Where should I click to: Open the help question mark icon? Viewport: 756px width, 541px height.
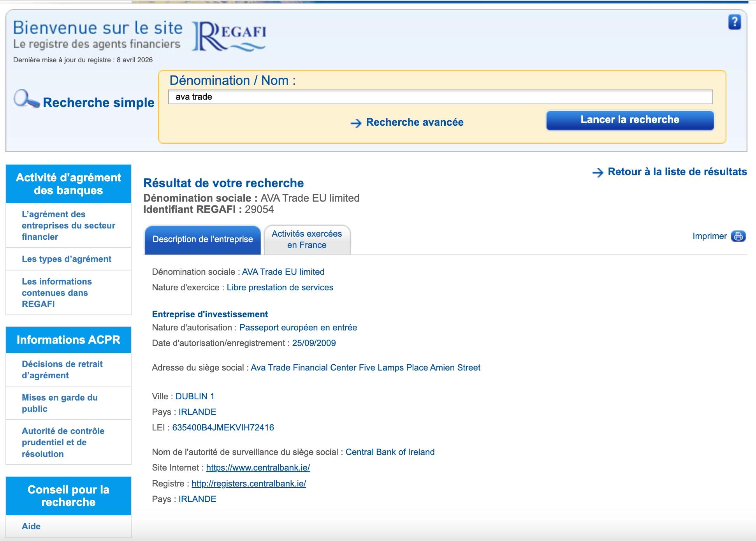(735, 22)
